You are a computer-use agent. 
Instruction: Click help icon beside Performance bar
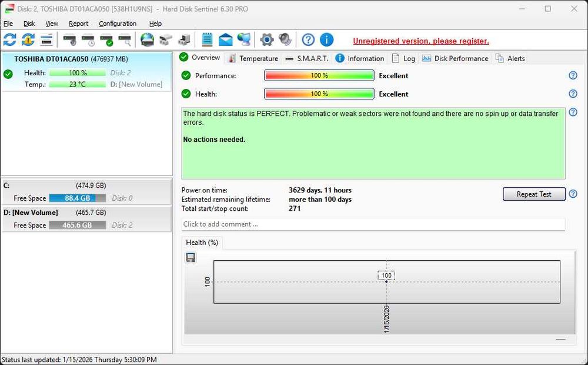[x=573, y=75]
